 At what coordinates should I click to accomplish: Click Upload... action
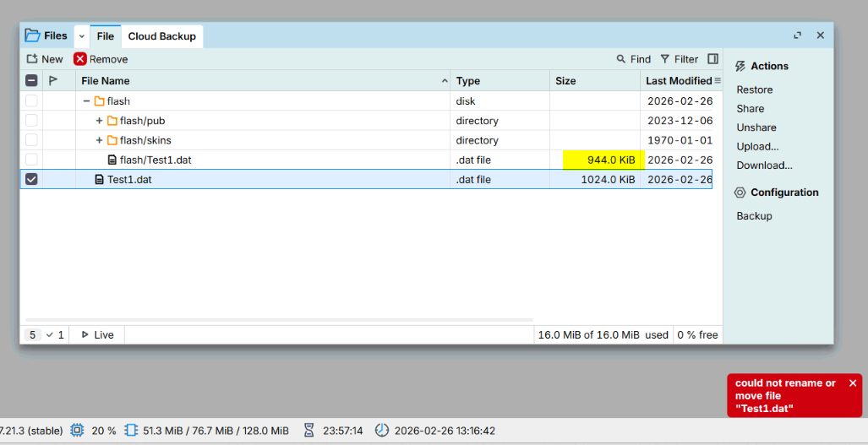coord(757,146)
